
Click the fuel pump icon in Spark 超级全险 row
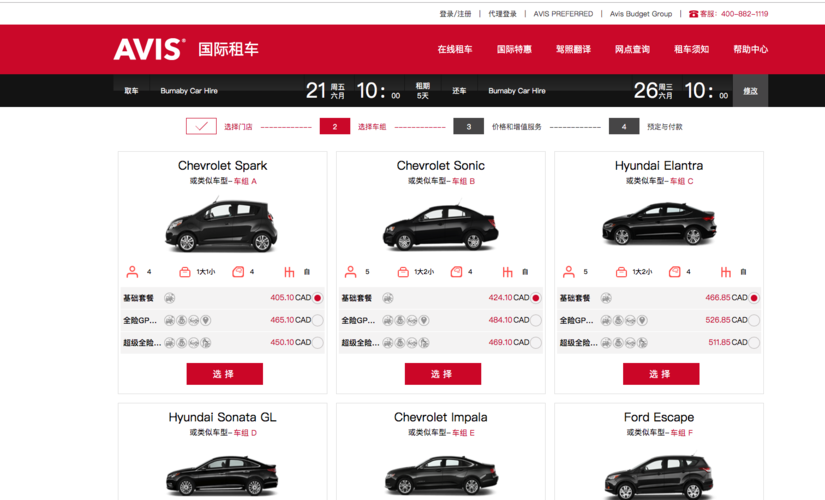coord(206,343)
